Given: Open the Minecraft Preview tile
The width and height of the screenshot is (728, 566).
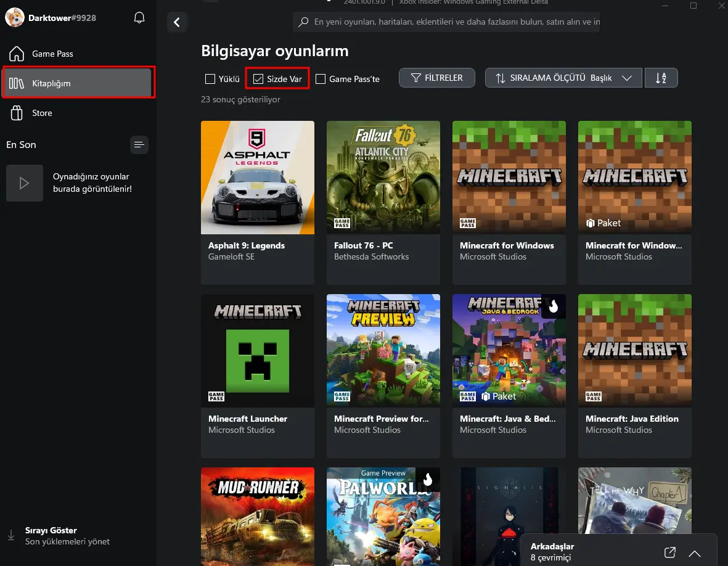Looking at the screenshot, I should (x=383, y=375).
